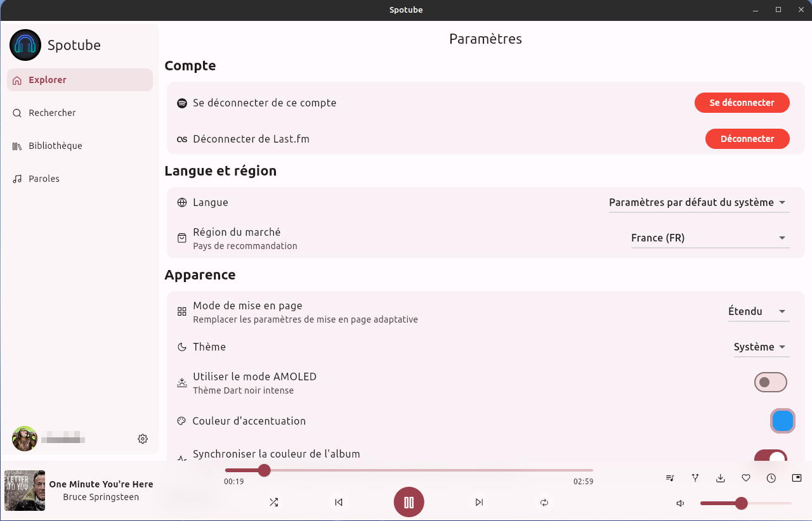Click the Se déconnecter button
Screen dimensions: 812x521
tap(742, 103)
